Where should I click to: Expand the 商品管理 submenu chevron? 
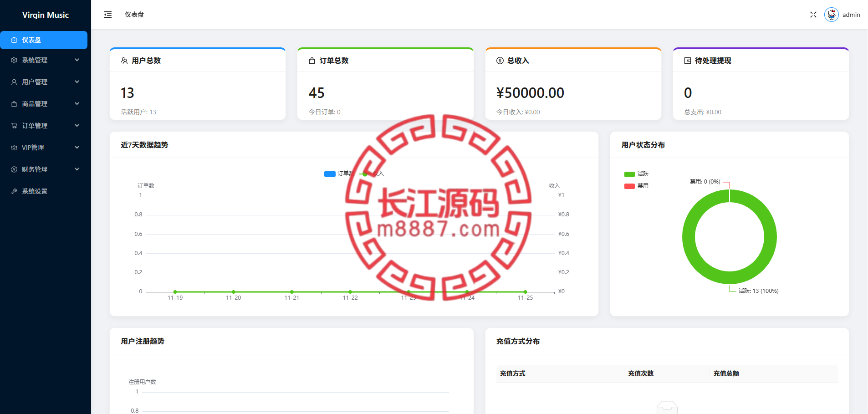(77, 103)
